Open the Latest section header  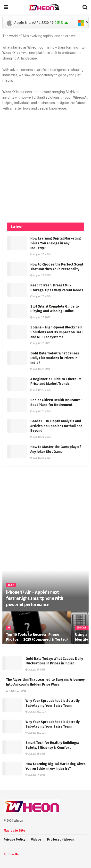[46, 227]
